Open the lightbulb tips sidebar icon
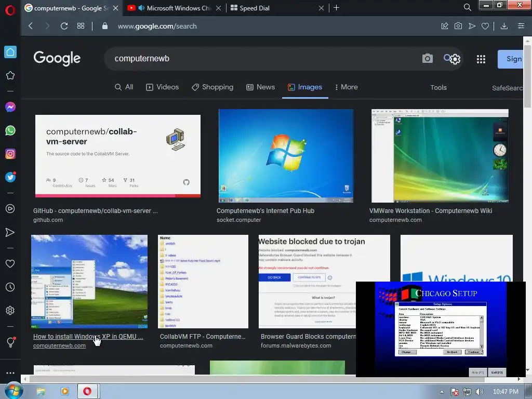The height and width of the screenshot is (399, 532). [x=10, y=342]
